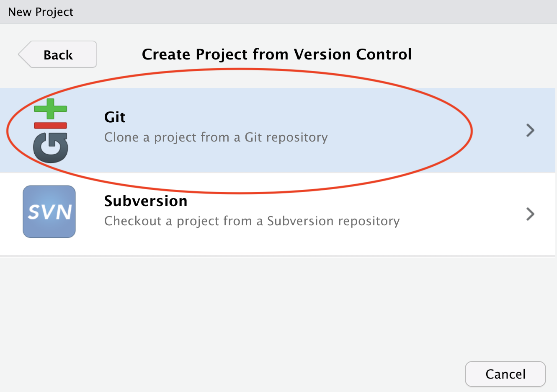Click the white SVN lettering inside the icon

49,212
